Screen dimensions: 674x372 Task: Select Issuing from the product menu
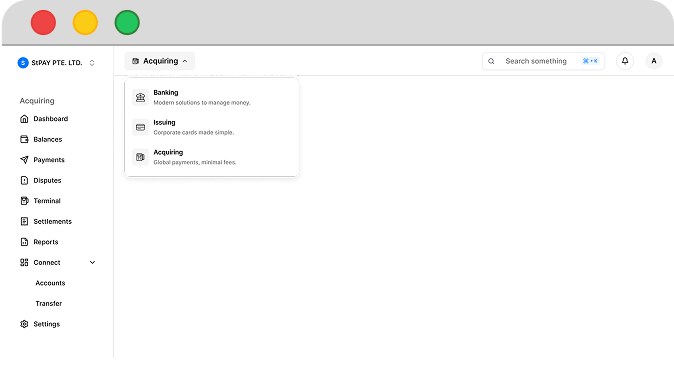212,127
